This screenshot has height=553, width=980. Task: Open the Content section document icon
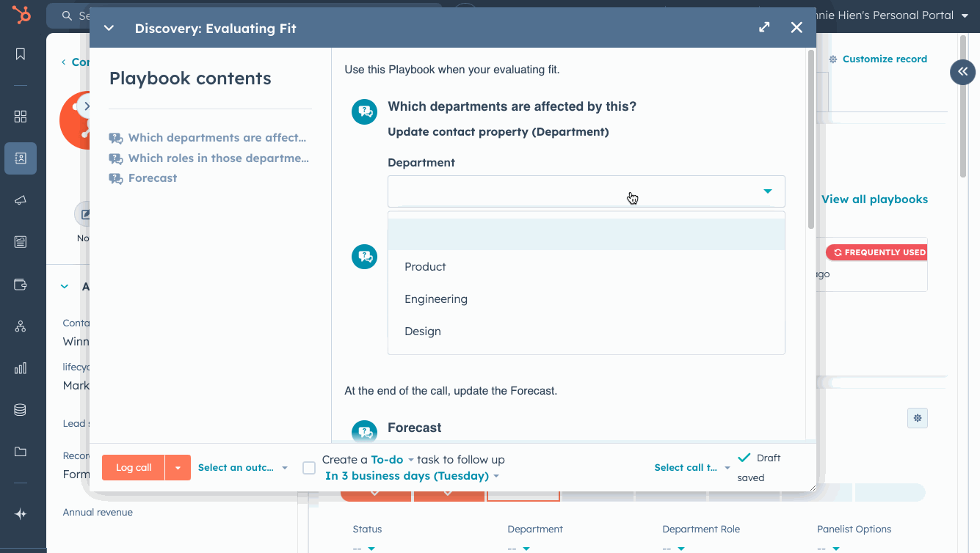[x=20, y=240]
